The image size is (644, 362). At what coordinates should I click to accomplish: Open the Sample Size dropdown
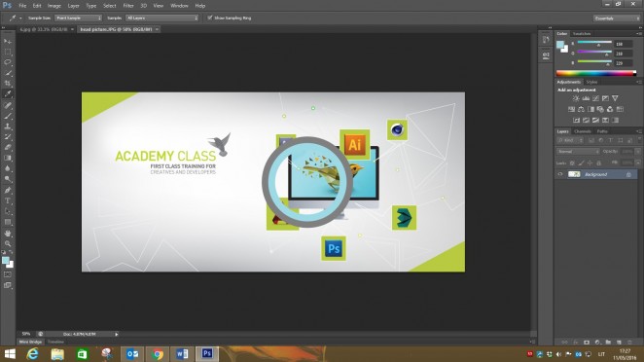pos(78,18)
